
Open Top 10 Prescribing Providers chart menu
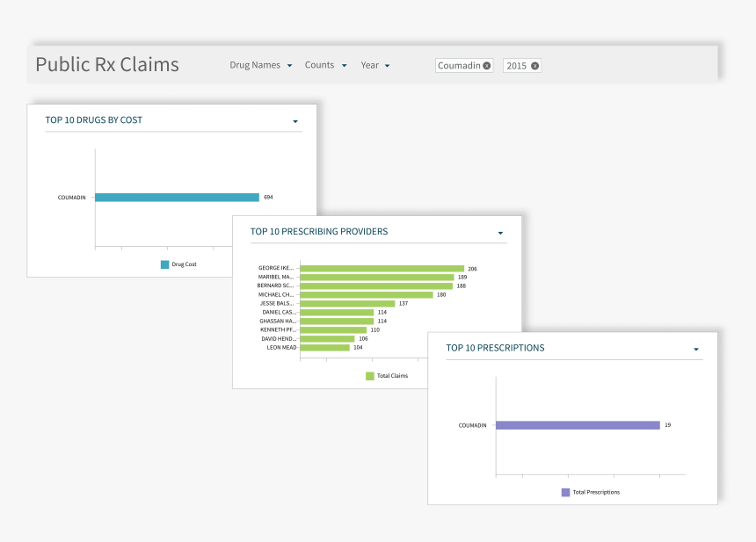click(500, 234)
